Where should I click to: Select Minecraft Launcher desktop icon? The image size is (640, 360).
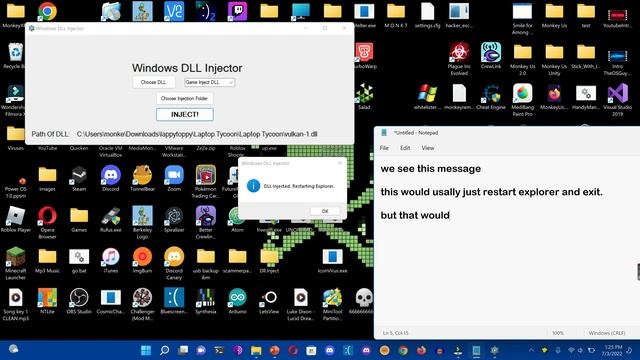coord(16,263)
